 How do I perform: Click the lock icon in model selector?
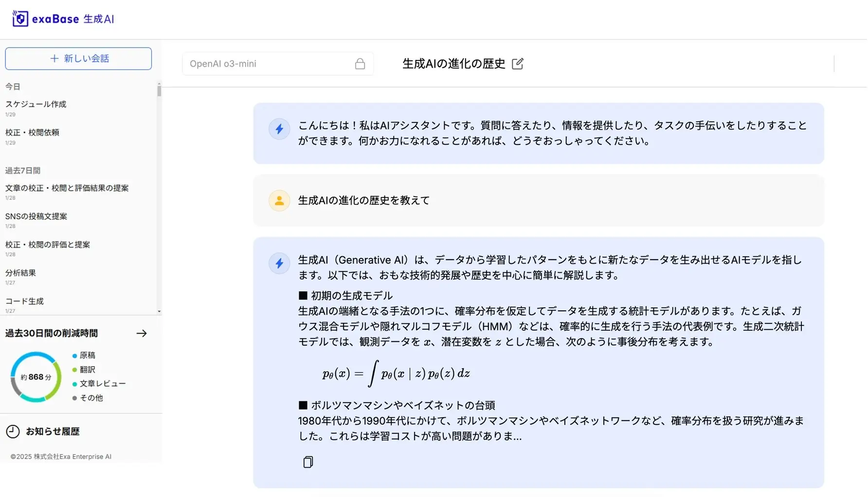(x=360, y=64)
